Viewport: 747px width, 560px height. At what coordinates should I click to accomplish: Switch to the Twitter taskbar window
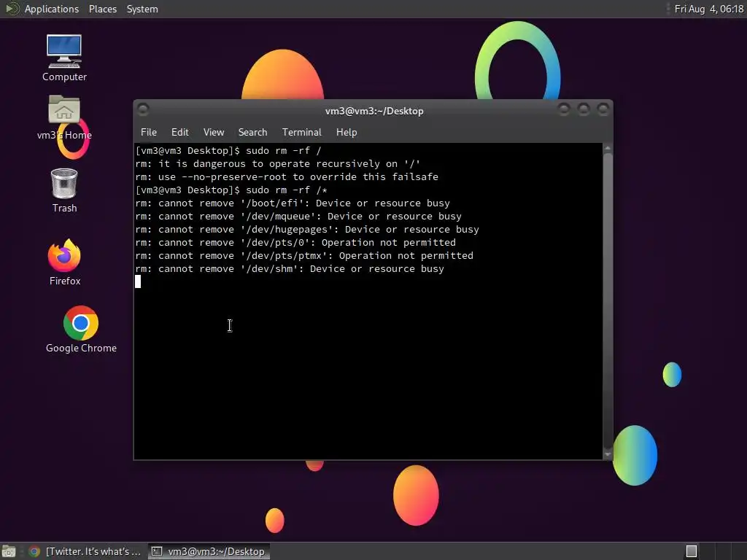point(85,551)
